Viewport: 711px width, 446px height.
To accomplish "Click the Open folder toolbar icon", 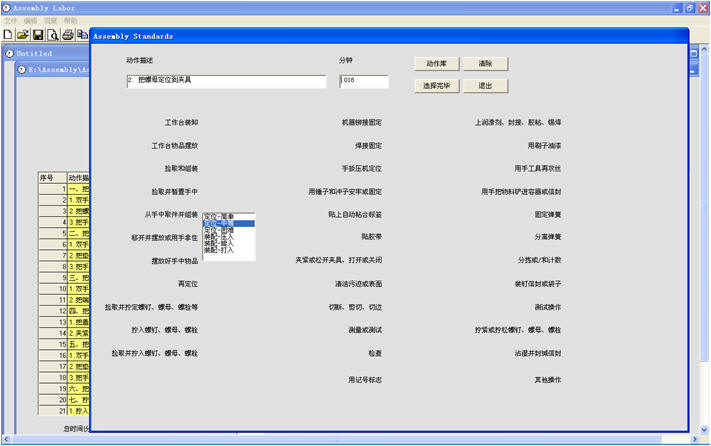I will [x=22, y=35].
